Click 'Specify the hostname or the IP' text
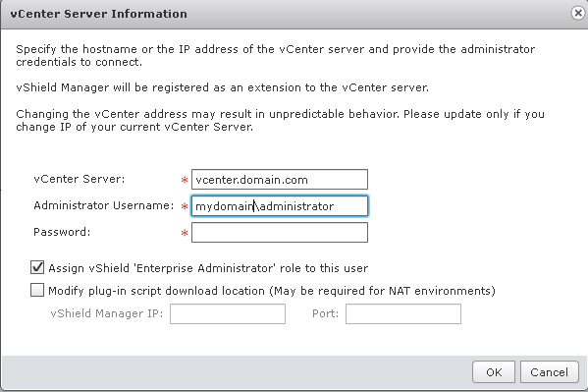Image resolution: width=588 pixels, height=392 pixels. coord(275,55)
